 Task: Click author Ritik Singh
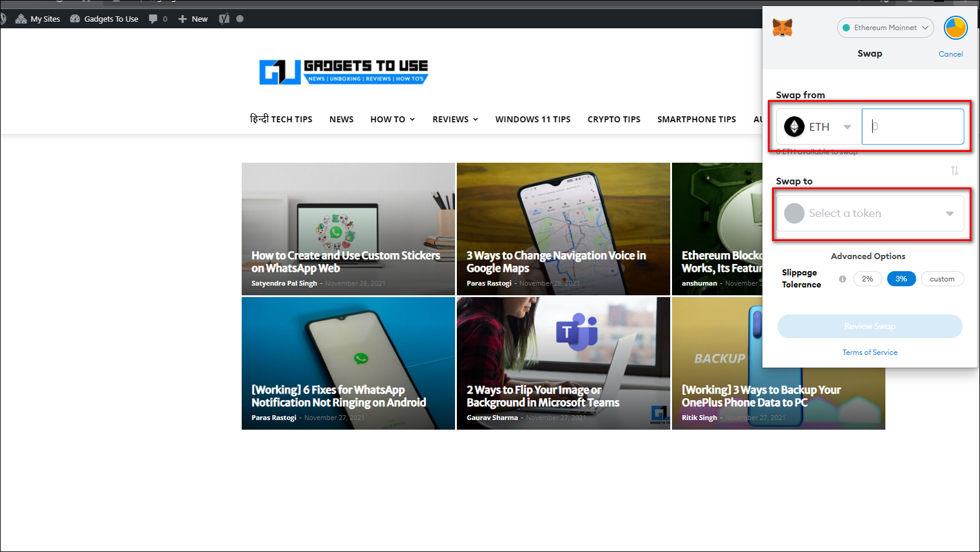tap(699, 418)
